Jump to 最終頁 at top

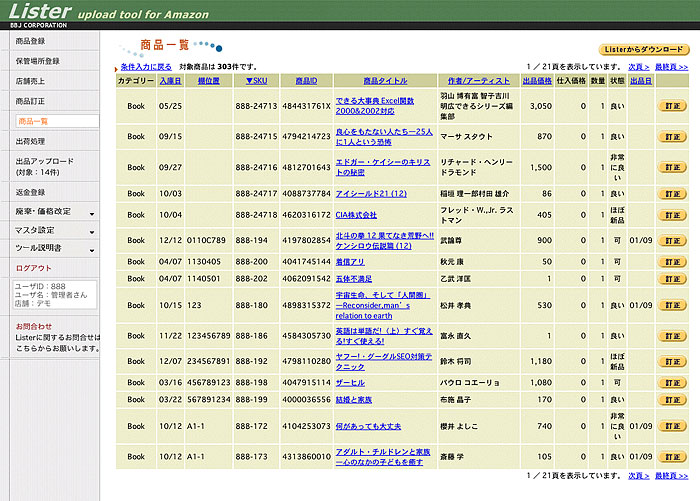(x=671, y=67)
